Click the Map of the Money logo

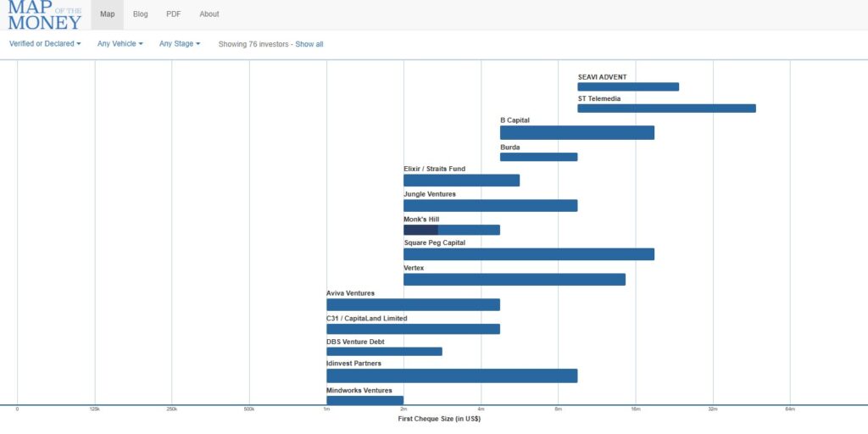coord(45,15)
